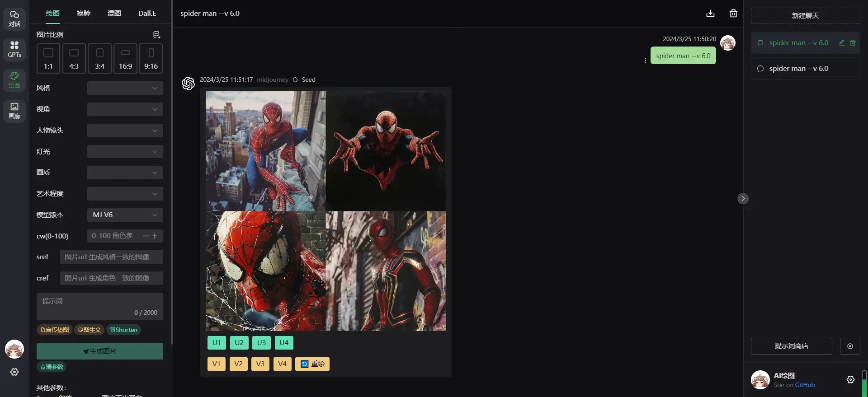Edit the active spider man chat title

pyautogui.click(x=842, y=43)
